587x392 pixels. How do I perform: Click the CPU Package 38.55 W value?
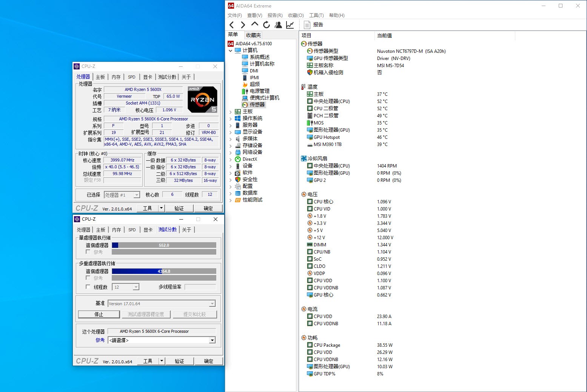tap(385, 345)
